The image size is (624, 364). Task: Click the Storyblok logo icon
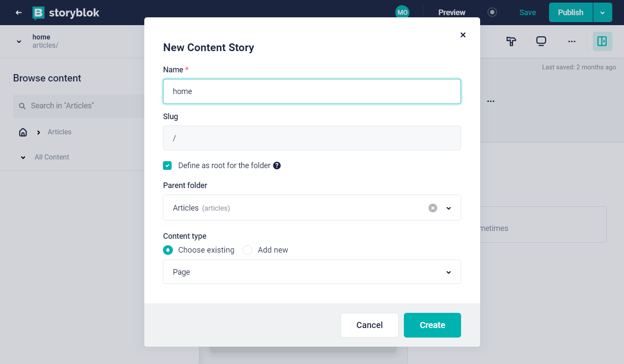[x=39, y=13]
